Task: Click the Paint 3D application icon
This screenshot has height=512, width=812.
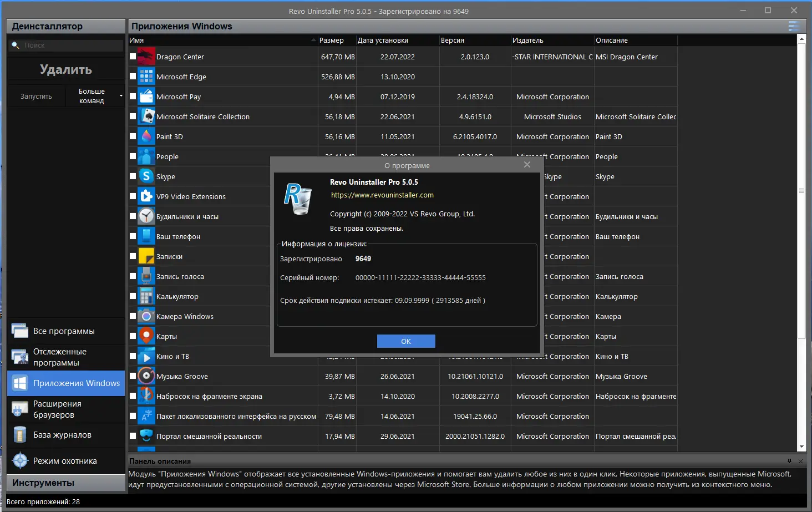Action: [x=145, y=136]
